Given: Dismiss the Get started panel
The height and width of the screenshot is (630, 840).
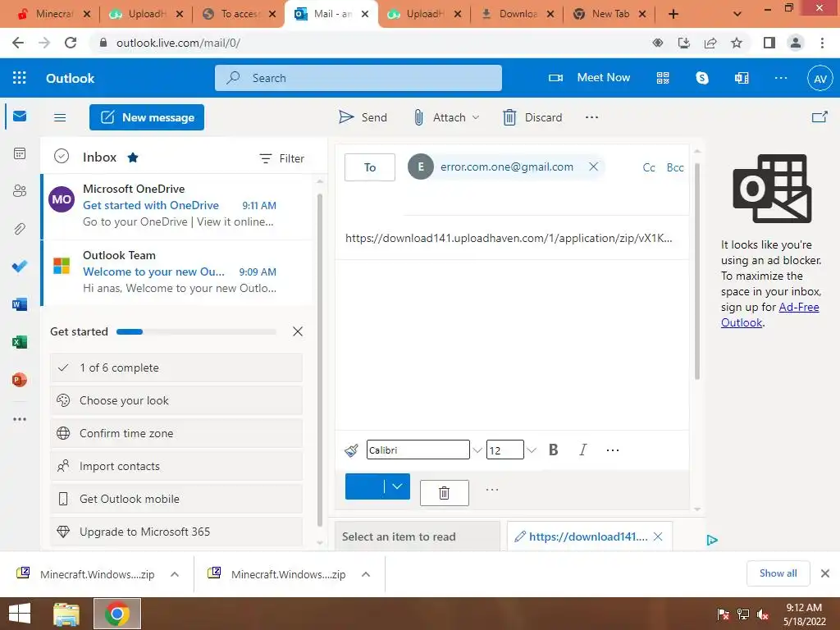Looking at the screenshot, I should pyautogui.click(x=298, y=331).
